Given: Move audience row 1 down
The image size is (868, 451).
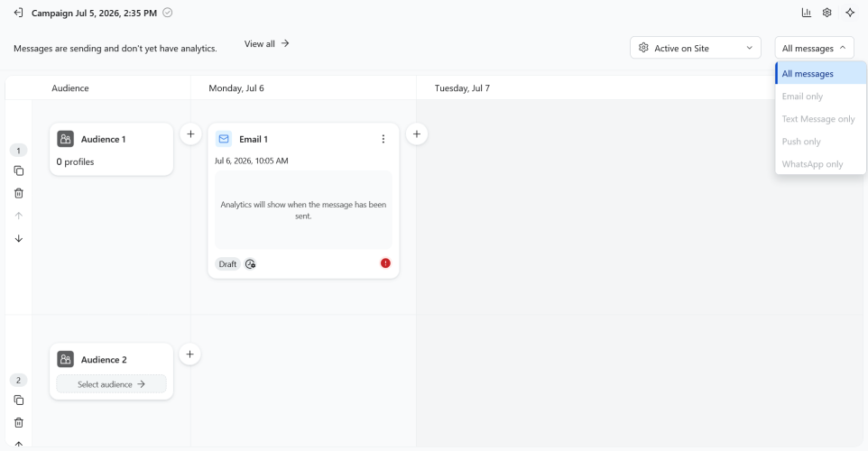Looking at the screenshot, I should click(18, 238).
